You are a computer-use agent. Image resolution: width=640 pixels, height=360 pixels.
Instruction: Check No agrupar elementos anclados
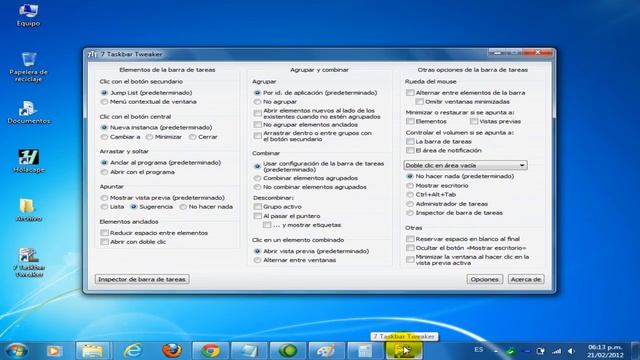[x=306, y=124]
